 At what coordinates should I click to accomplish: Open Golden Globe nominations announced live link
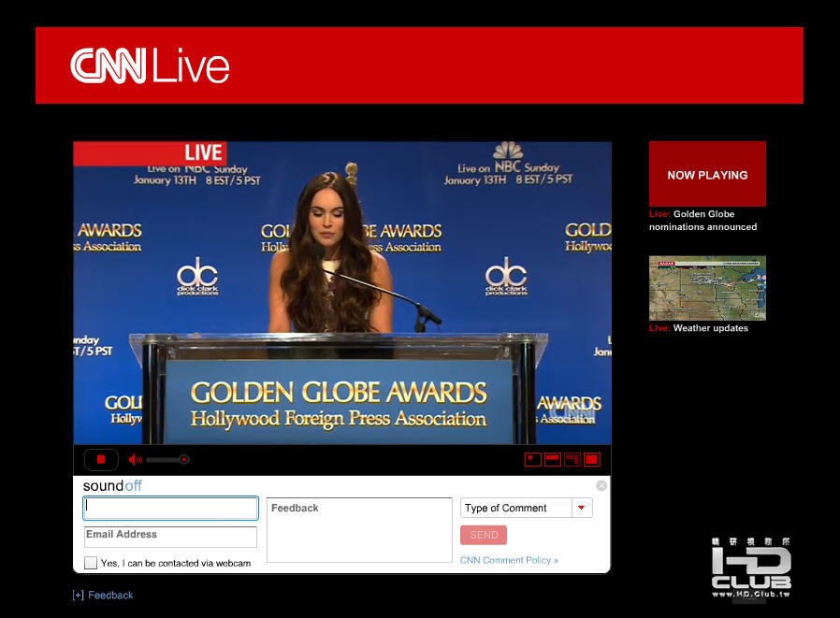(x=702, y=220)
